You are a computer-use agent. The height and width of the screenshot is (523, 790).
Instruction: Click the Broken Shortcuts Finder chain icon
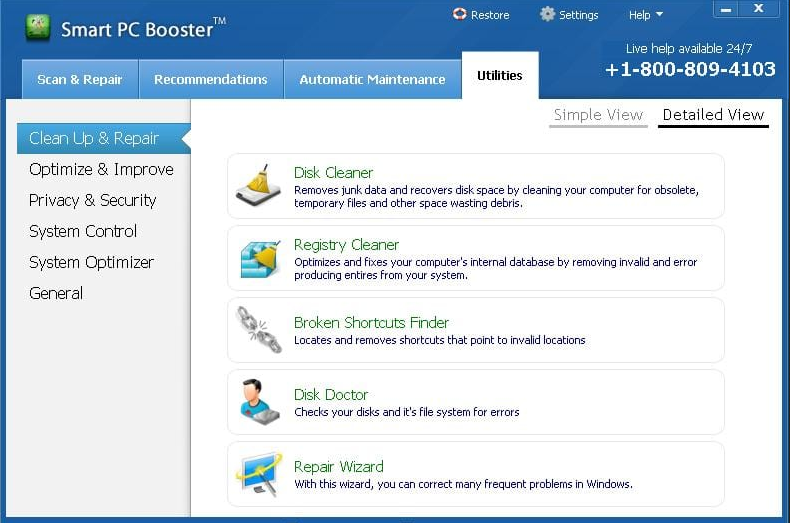click(258, 330)
